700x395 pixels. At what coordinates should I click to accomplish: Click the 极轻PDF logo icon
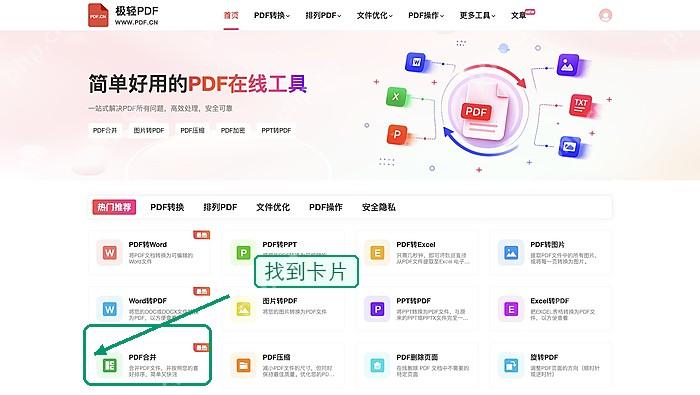tap(98, 15)
